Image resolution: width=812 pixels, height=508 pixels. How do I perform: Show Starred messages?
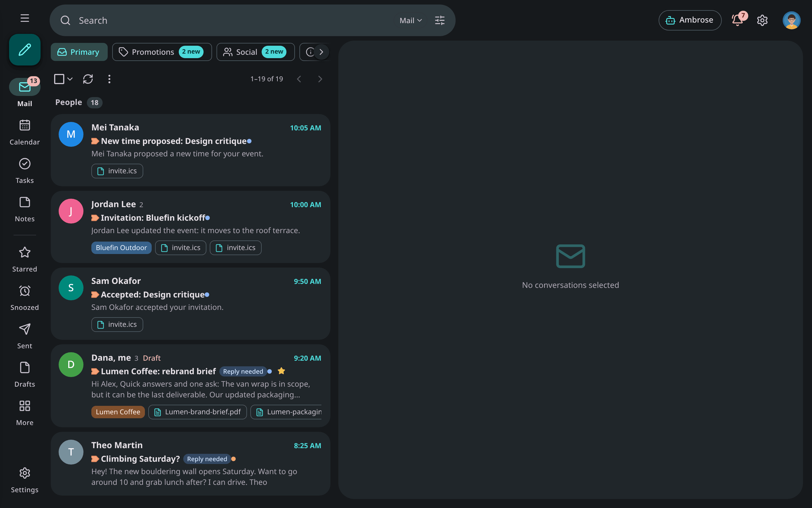tap(25, 259)
